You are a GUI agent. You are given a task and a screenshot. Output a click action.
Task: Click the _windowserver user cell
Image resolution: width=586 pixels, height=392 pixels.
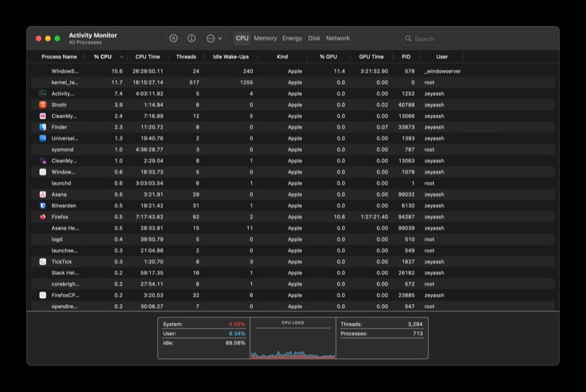click(x=442, y=71)
